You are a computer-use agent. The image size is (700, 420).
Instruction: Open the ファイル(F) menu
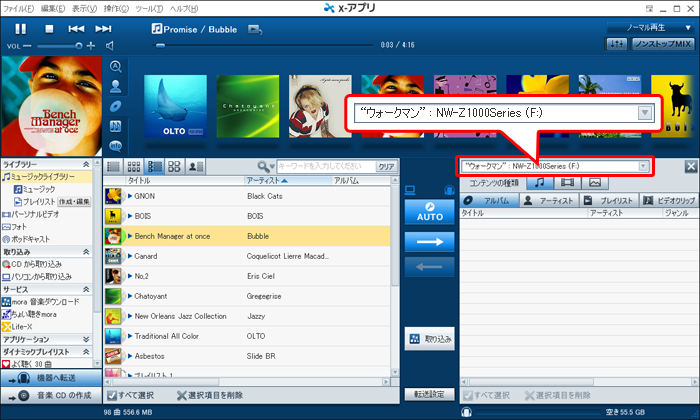click(x=19, y=7)
